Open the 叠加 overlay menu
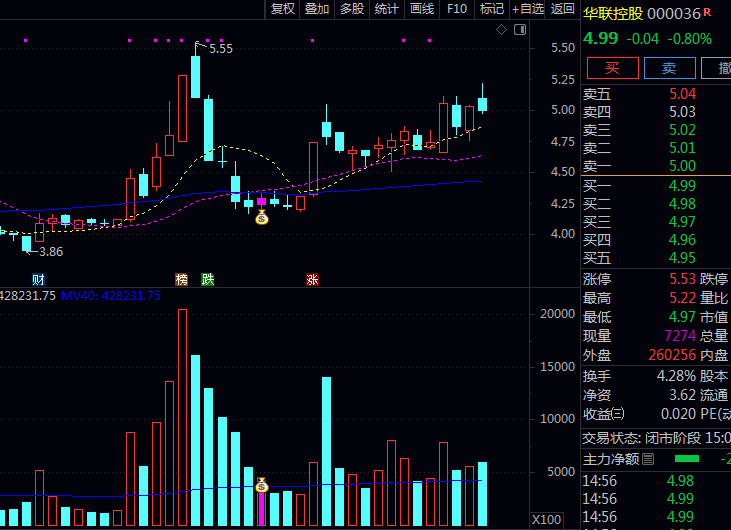731x530 pixels. (x=317, y=9)
